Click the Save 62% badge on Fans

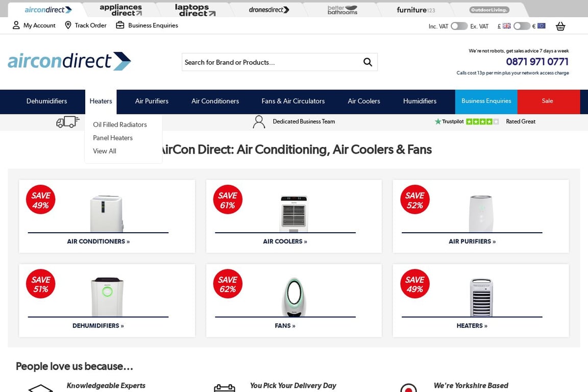click(228, 284)
